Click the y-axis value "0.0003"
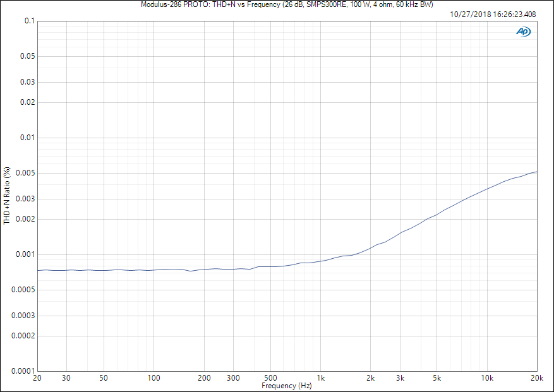Screen dimensions: 554x392 click(x=23, y=316)
